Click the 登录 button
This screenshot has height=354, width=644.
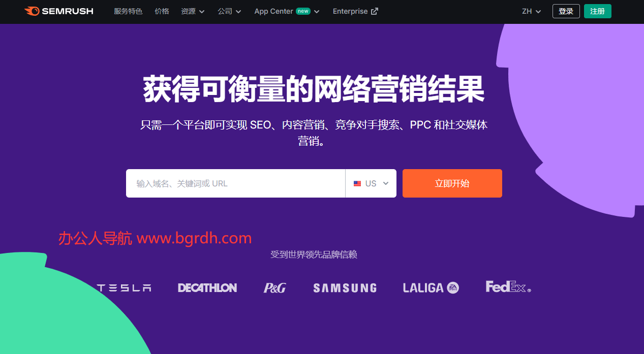tap(566, 11)
